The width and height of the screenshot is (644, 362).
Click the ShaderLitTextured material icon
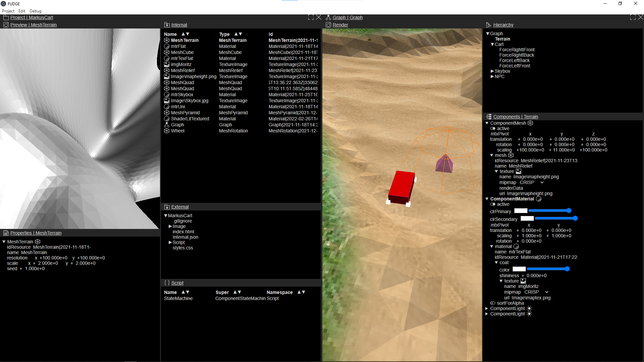(x=166, y=119)
